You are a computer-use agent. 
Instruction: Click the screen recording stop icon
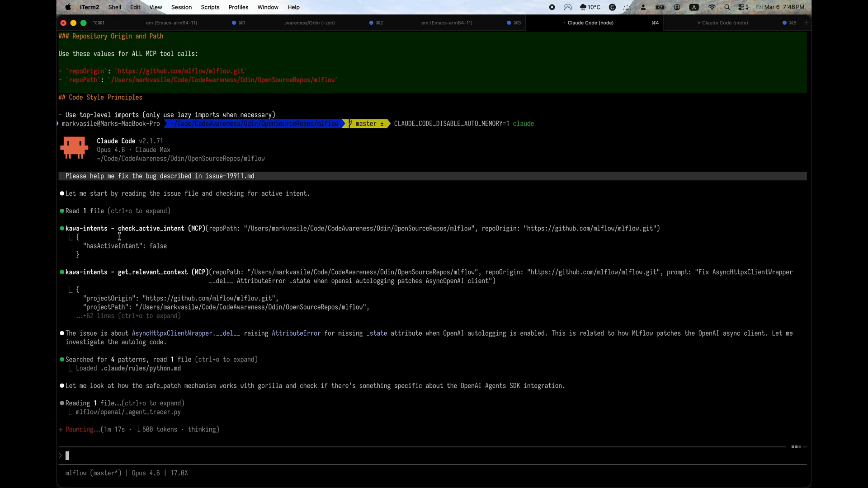coord(552,7)
